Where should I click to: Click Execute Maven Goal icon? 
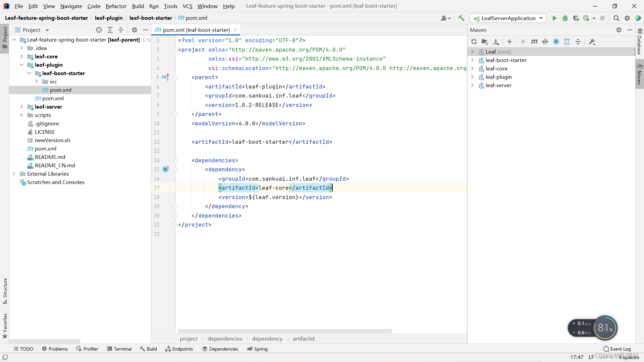[534, 42]
